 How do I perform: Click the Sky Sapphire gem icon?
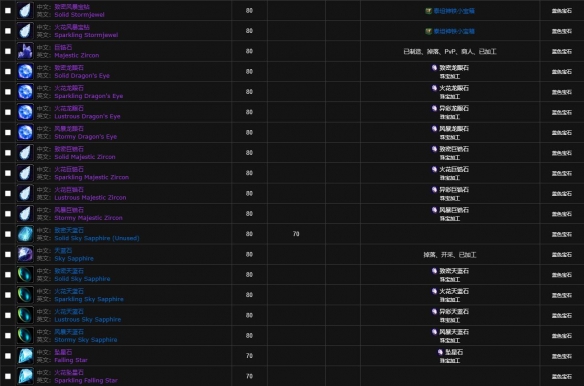coord(25,254)
